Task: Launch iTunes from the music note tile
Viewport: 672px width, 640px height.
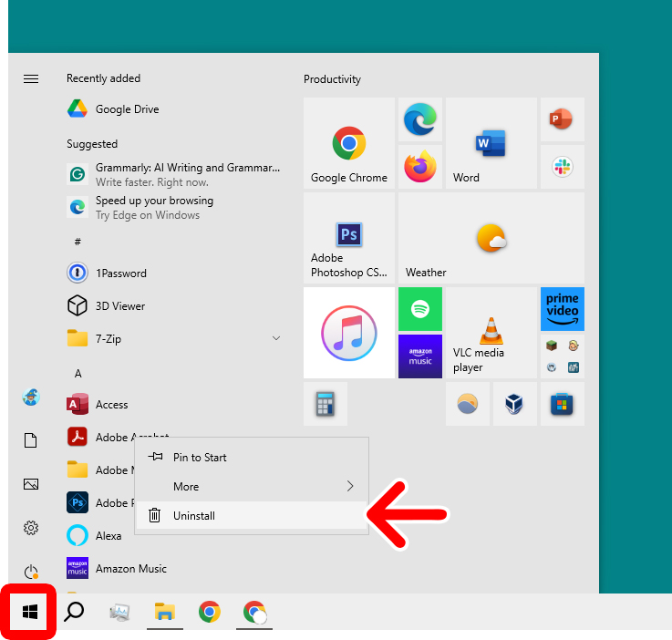Action: pyautogui.click(x=349, y=333)
